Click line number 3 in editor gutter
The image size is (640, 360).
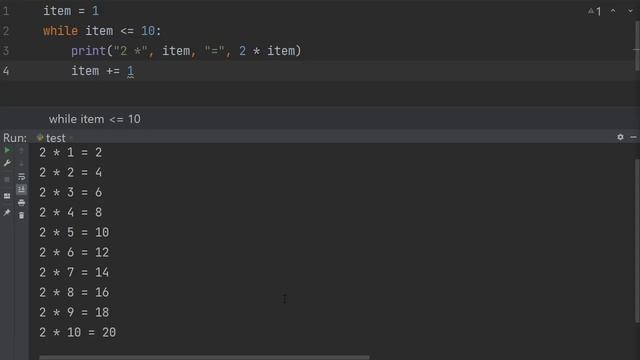(x=6, y=51)
